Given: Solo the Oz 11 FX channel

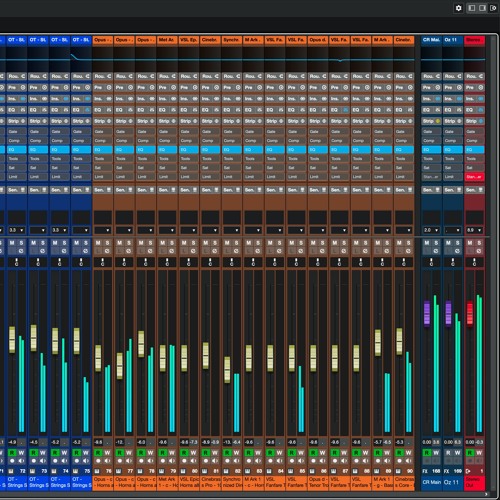Looking at the screenshot, I should (x=458, y=243).
